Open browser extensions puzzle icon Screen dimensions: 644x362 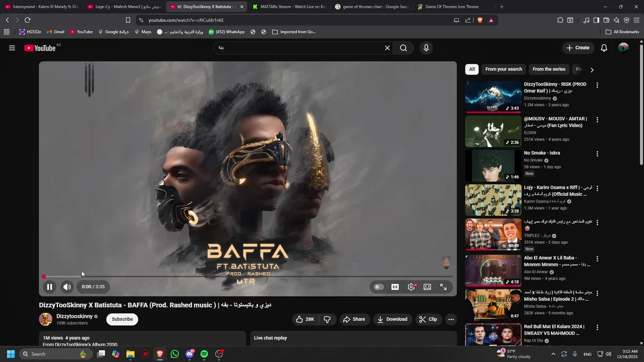(x=560, y=20)
